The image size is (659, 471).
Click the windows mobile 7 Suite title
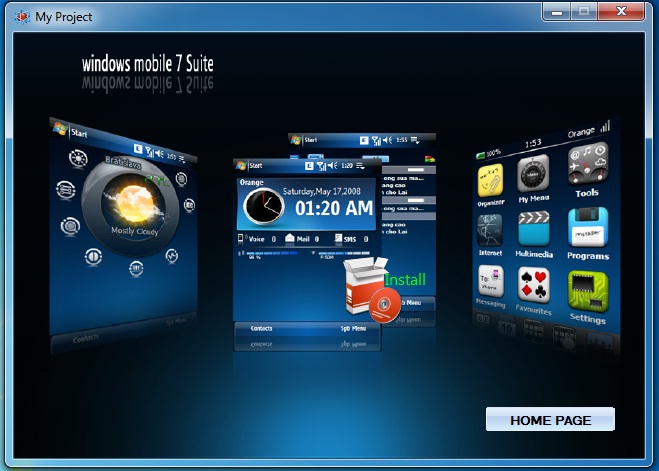coord(148,63)
